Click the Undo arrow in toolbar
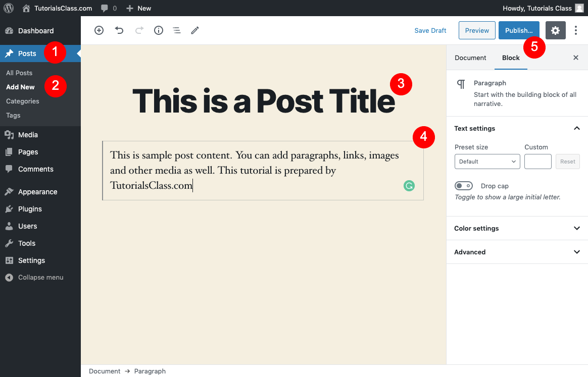The width and height of the screenshot is (588, 377). [x=119, y=30]
